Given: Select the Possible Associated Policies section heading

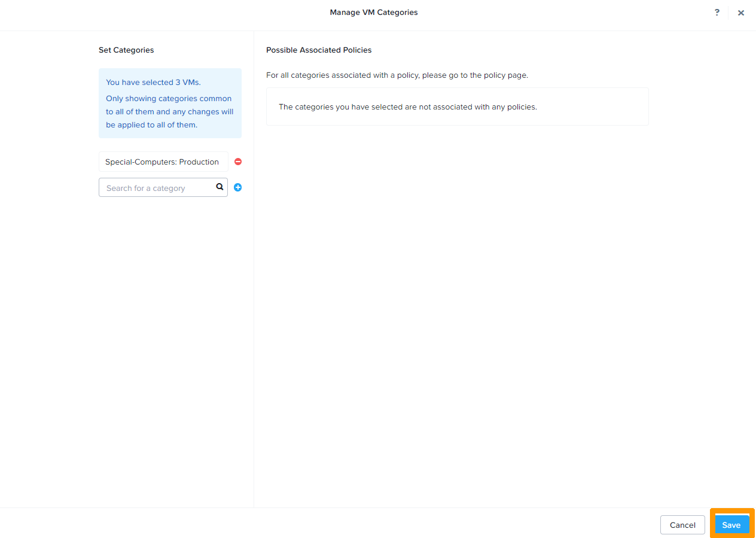Looking at the screenshot, I should [x=319, y=50].
